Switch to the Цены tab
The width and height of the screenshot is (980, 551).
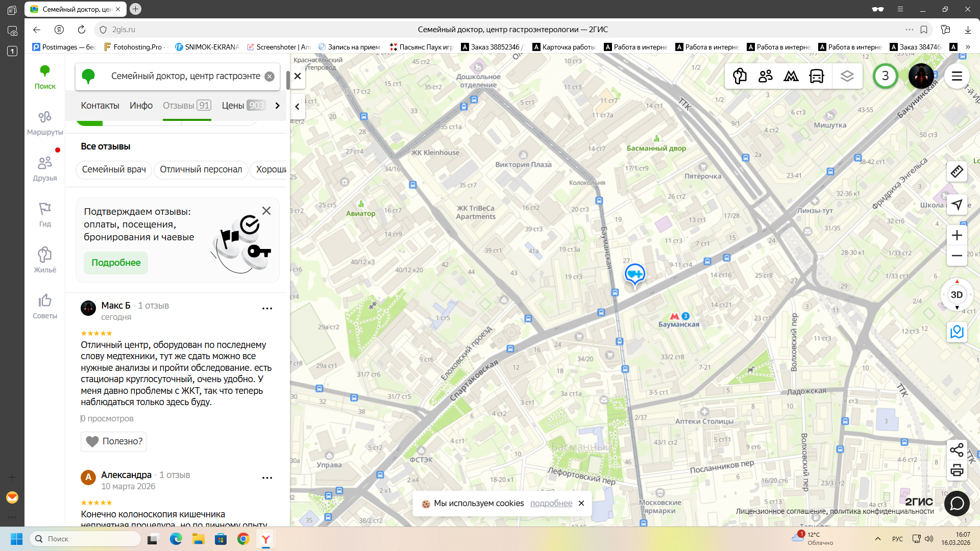(233, 106)
